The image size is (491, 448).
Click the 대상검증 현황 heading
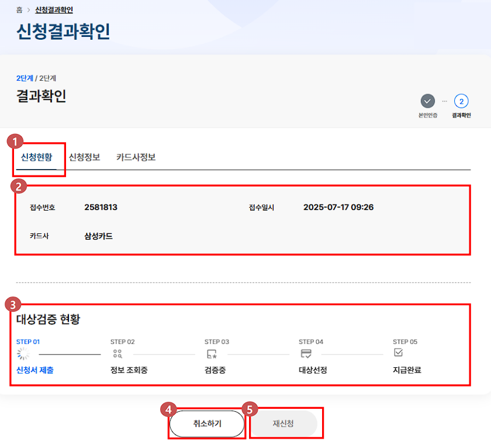[48, 319]
